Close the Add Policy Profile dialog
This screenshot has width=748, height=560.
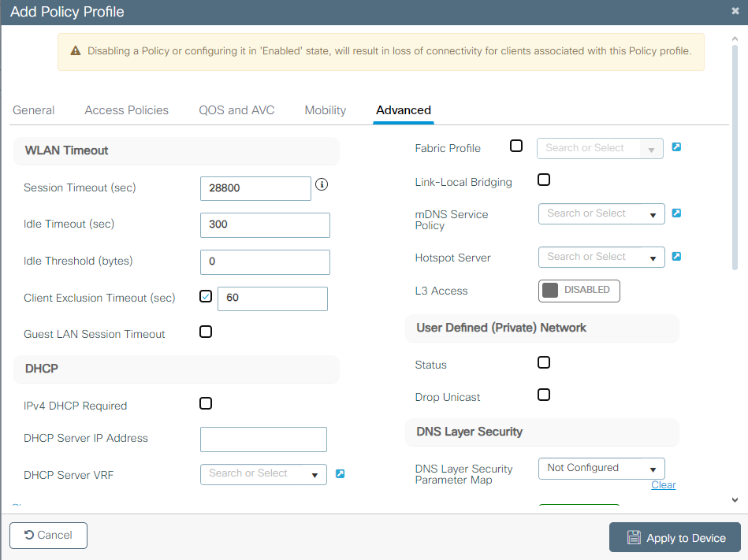735,11
